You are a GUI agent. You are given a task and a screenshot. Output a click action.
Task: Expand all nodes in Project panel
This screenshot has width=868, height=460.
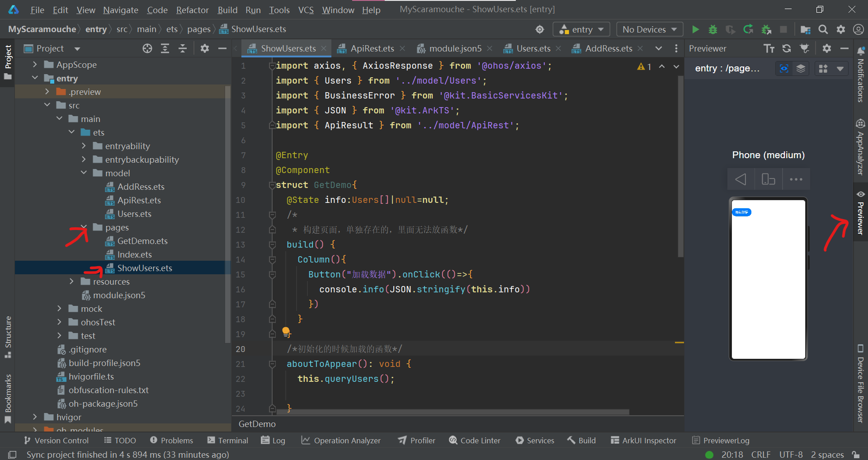165,48
